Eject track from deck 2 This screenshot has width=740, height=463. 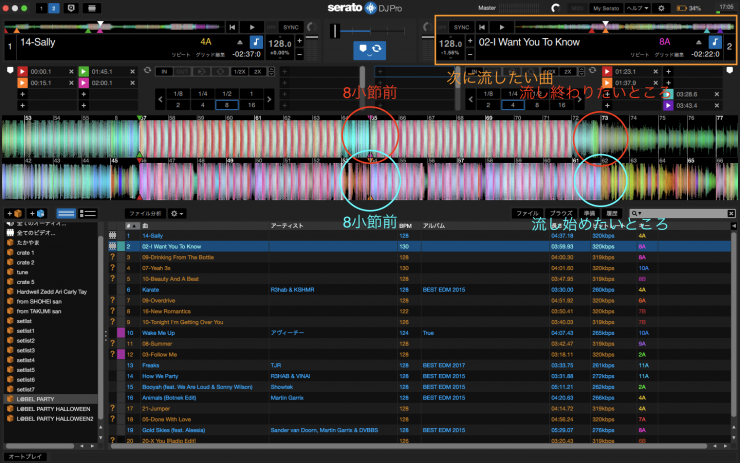[698, 42]
